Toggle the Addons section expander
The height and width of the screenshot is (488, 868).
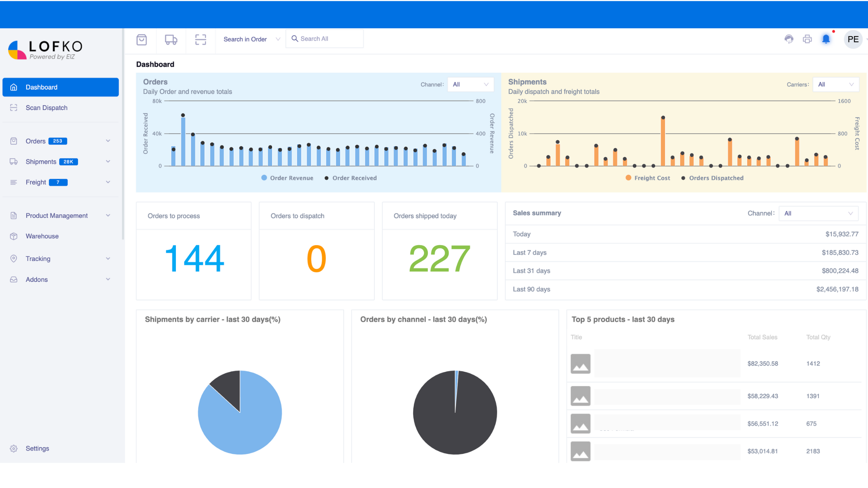107,279
